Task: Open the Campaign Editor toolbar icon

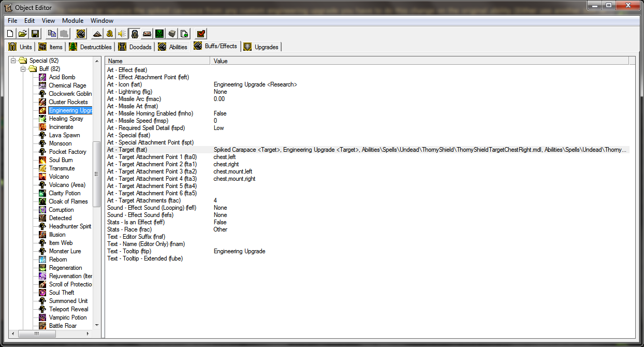Action: [x=147, y=34]
